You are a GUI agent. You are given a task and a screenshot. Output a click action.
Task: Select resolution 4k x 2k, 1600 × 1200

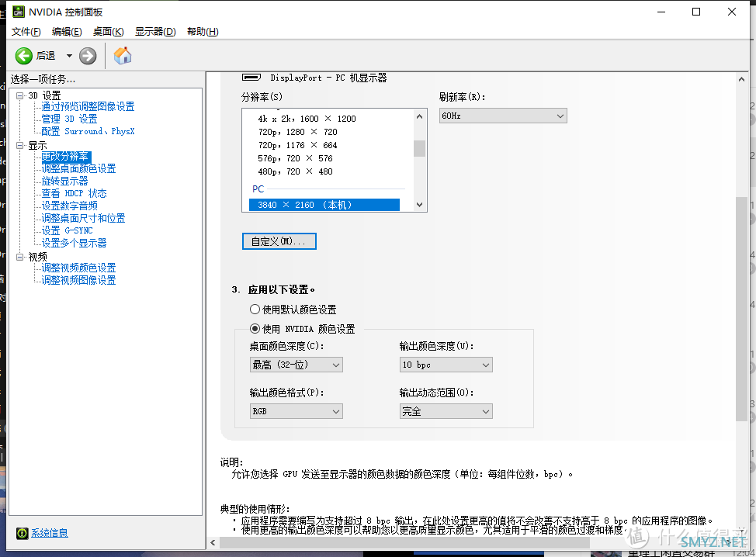307,119
